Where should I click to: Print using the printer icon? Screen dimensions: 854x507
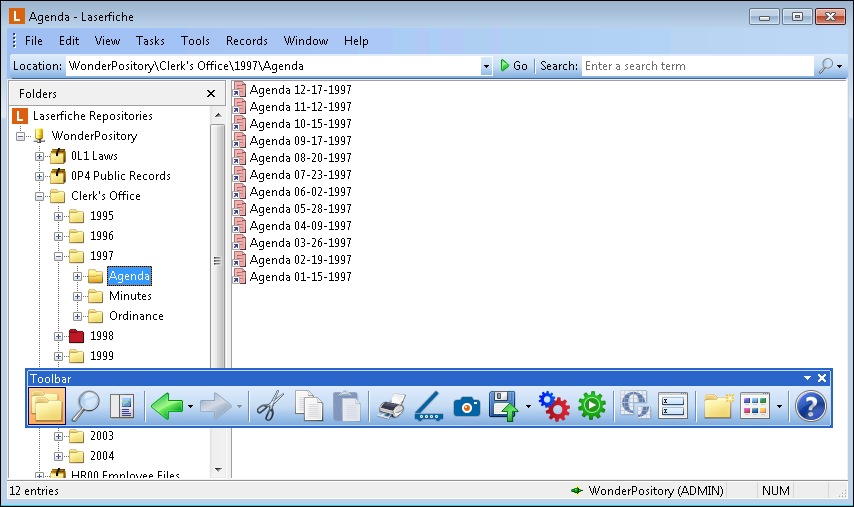392,406
